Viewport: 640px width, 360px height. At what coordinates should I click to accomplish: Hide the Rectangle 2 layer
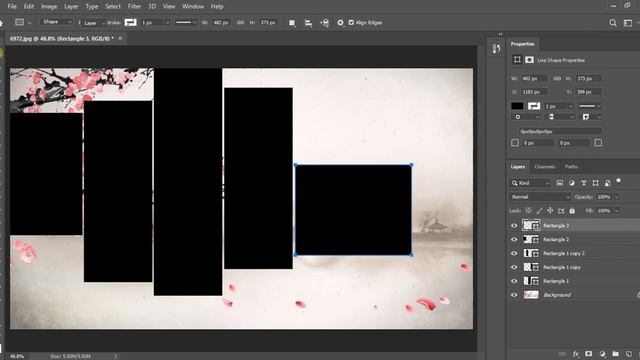tap(514, 239)
